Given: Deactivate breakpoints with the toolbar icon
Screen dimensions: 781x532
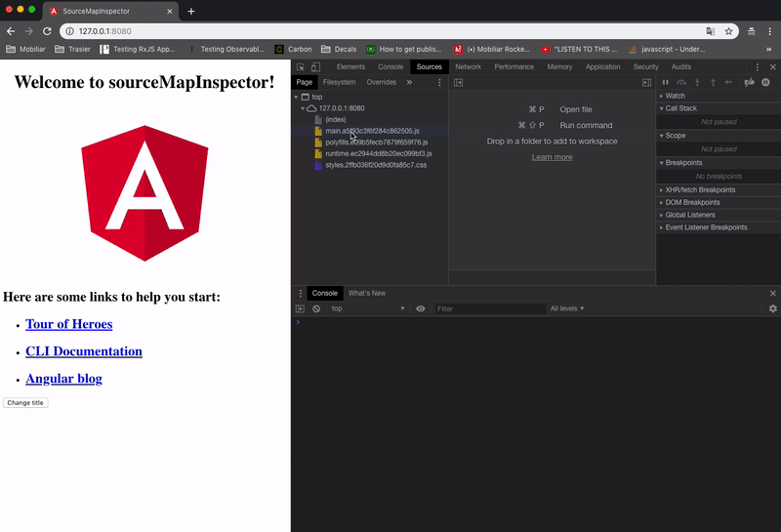Looking at the screenshot, I should click(x=749, y=82).
